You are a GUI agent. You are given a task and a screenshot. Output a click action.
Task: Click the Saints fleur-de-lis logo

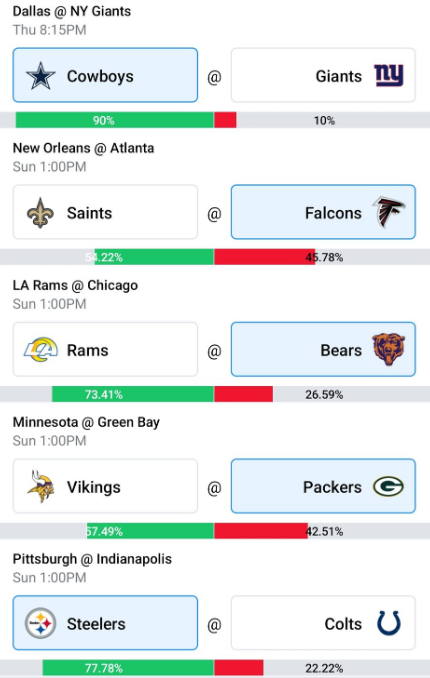tap(40, 213)
